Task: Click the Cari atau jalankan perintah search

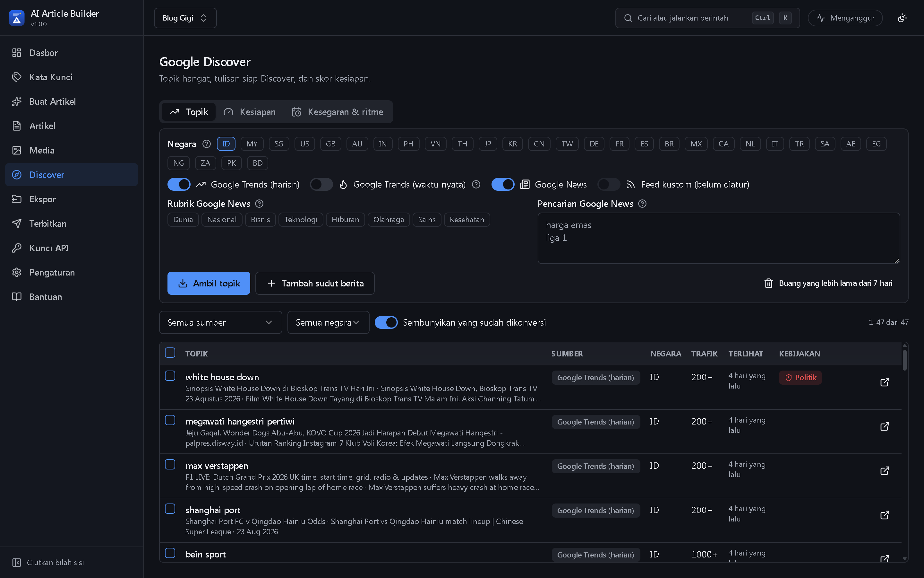Action: click(707, 18)
